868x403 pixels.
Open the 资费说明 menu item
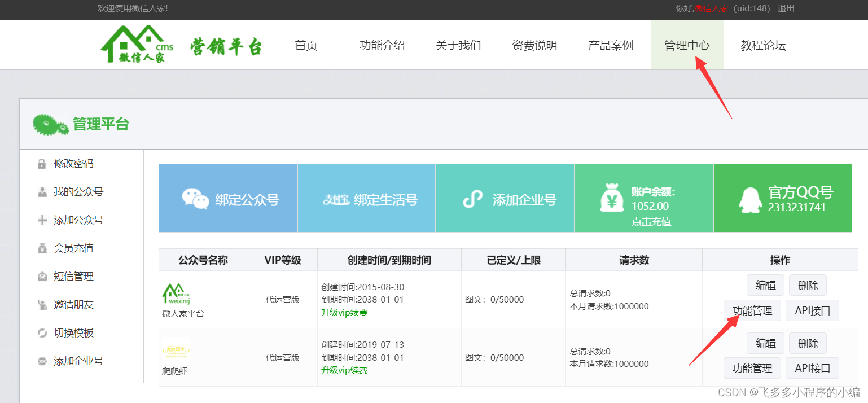tap(534, 45)
